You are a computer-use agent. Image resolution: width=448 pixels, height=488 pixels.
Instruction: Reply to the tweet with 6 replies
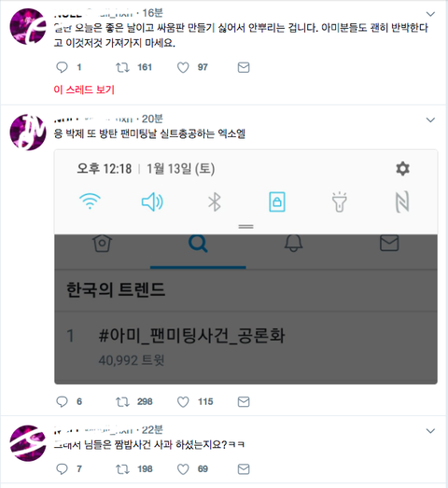(x=62, y=401)
